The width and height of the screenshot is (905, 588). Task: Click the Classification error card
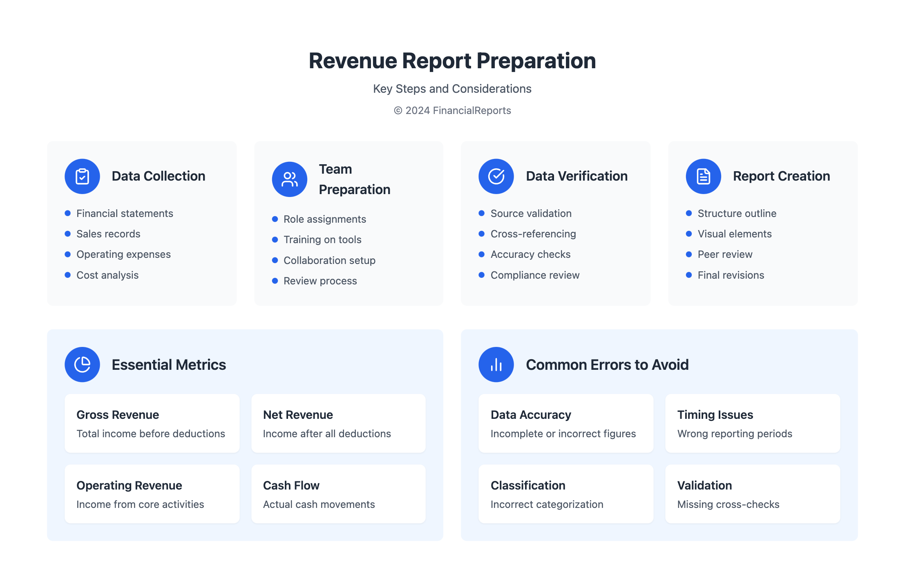pos(565,494)
